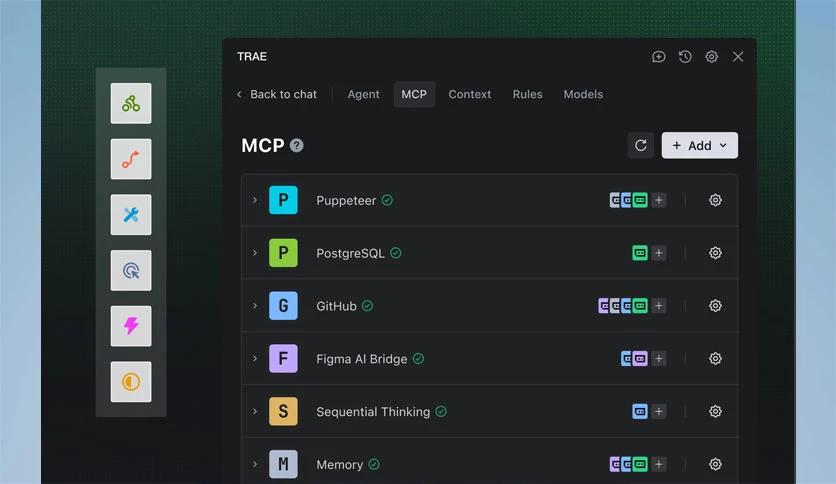Refresh the MCP server list
Screen dimensions: 836x484
click(640, 146)
